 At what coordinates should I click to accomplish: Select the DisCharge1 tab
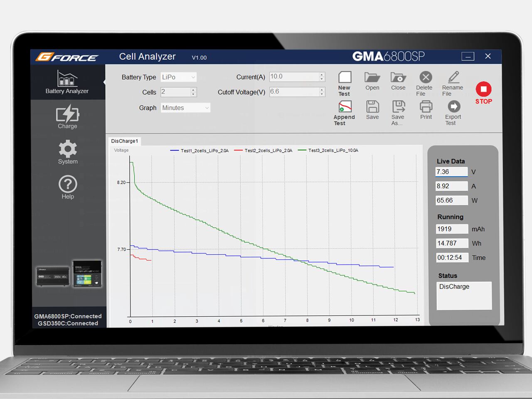point(125,141)
